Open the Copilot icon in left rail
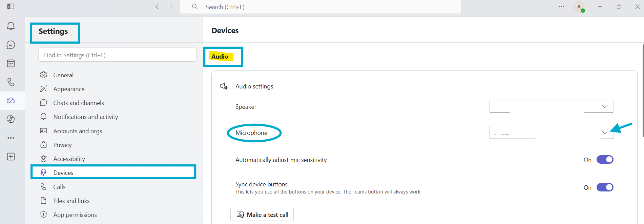This screenshot has width=644, height=224. 11,119
